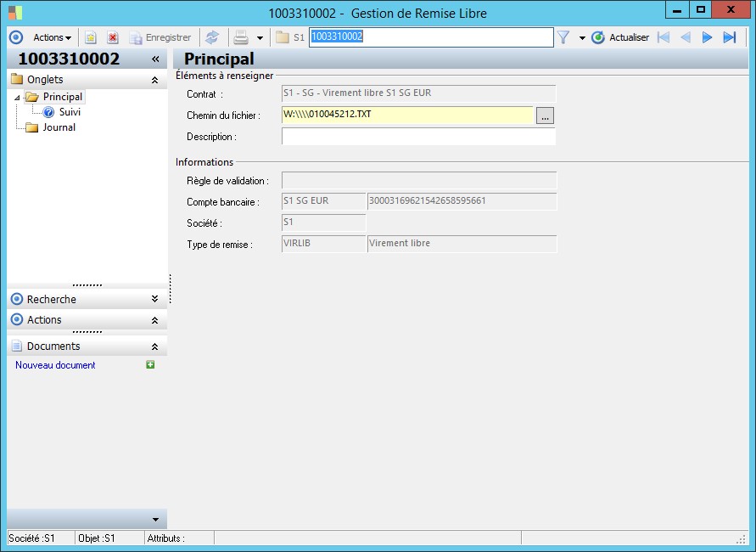This screenshot has width=756, height=552.
Task: Click the Suivi question mark icon
Action: point(48,112)
